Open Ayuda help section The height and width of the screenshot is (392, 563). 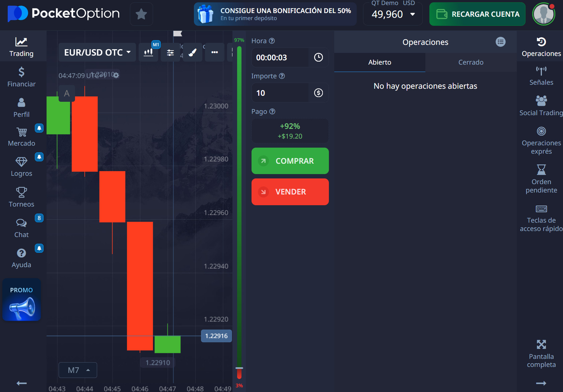[21, 258]
